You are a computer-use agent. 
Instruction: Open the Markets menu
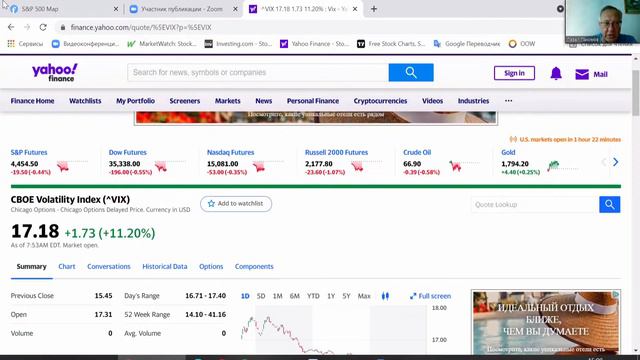[x=228, y=101]
